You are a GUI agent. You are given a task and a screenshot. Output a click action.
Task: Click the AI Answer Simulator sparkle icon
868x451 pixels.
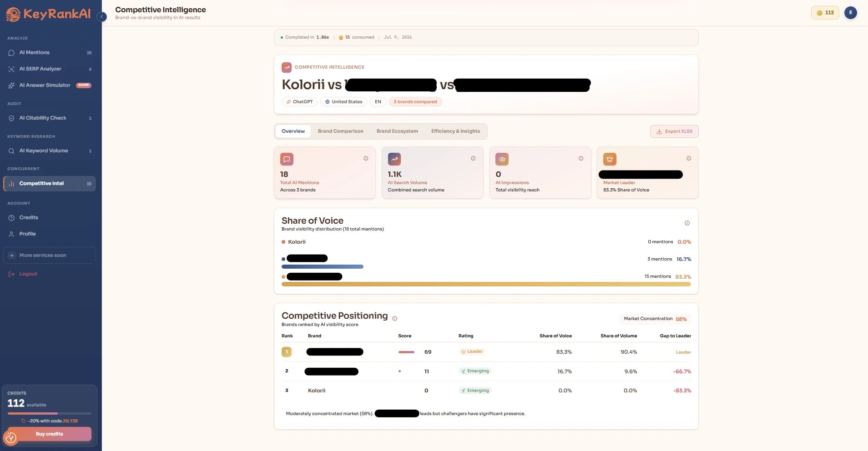pyautogui.click(x=11, y=85)
